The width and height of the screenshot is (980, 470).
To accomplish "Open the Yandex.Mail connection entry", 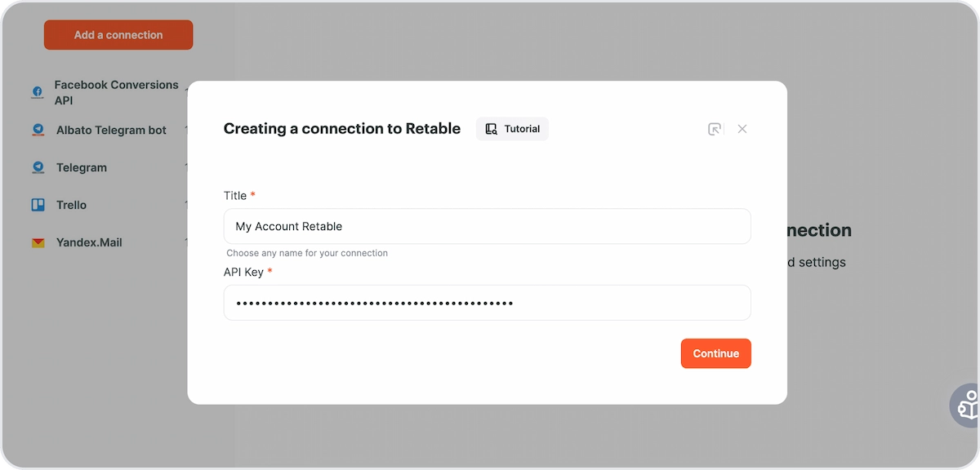I will pos(89,242).
